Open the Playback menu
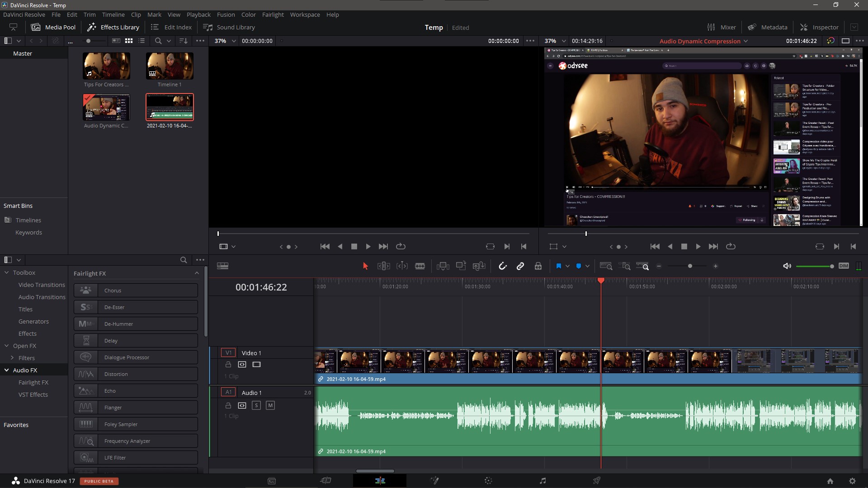 (198, 14)
